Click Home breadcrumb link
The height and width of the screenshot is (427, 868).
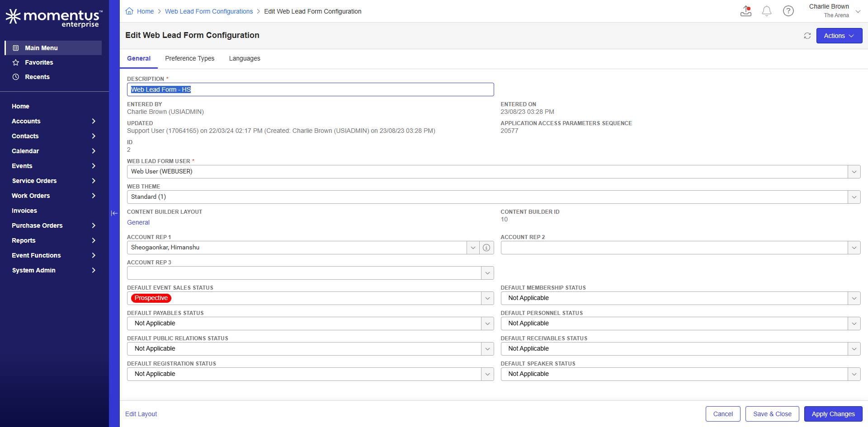145,11
